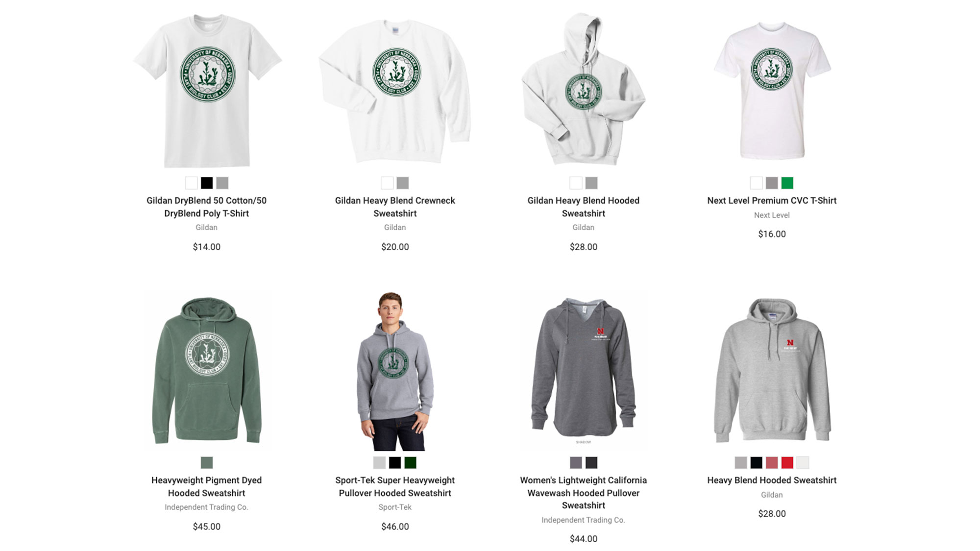
Task: Select black swatch for Gildan DryBlend T-Shirt
Action: pos(207,183)
